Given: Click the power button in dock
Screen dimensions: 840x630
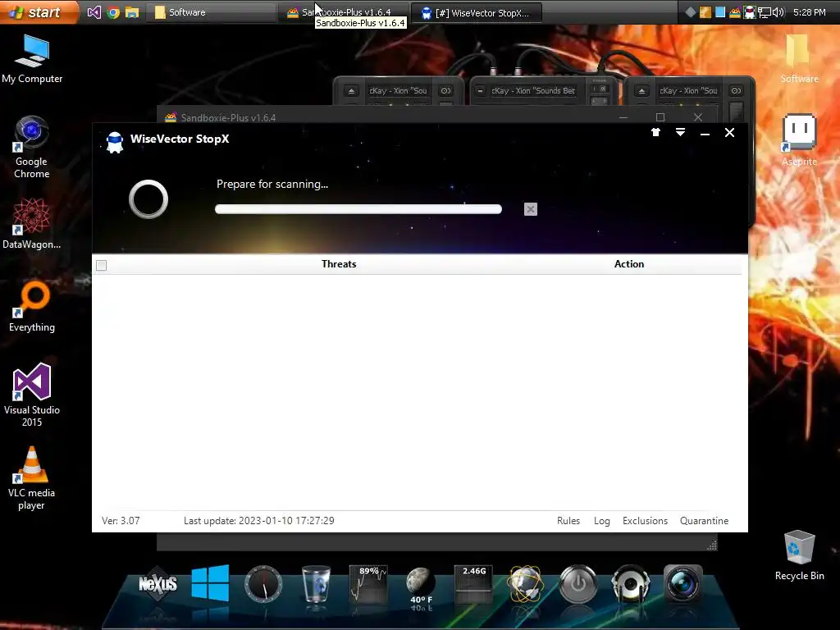Looking at the screenshot, I should click(x=578, y=583).
